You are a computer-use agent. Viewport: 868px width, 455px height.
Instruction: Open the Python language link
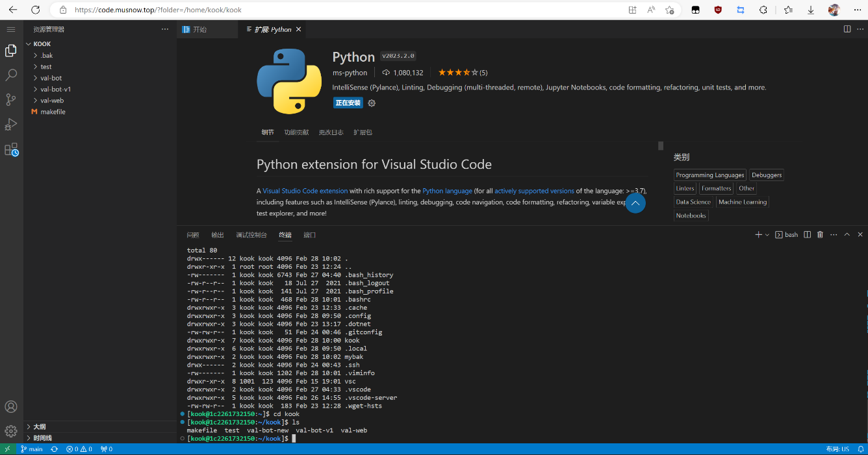coord(447,191)
